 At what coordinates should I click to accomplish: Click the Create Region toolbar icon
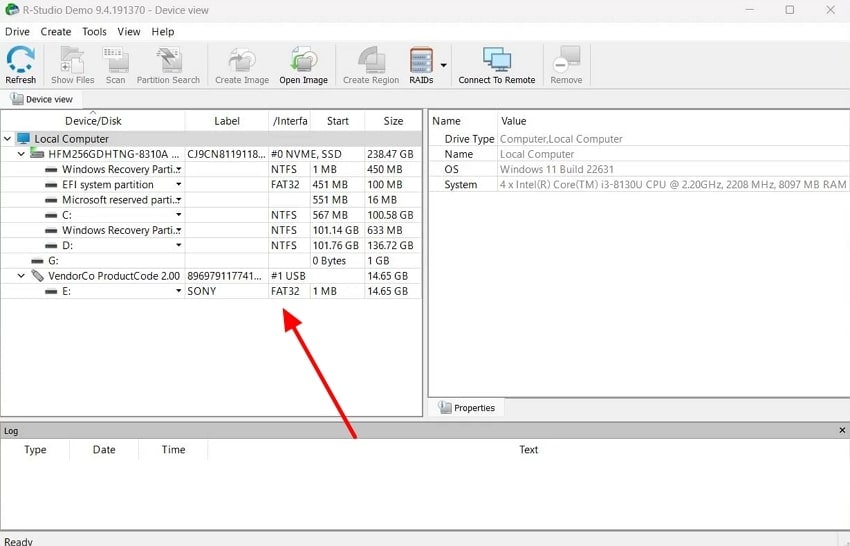click(x=371, y=59)
